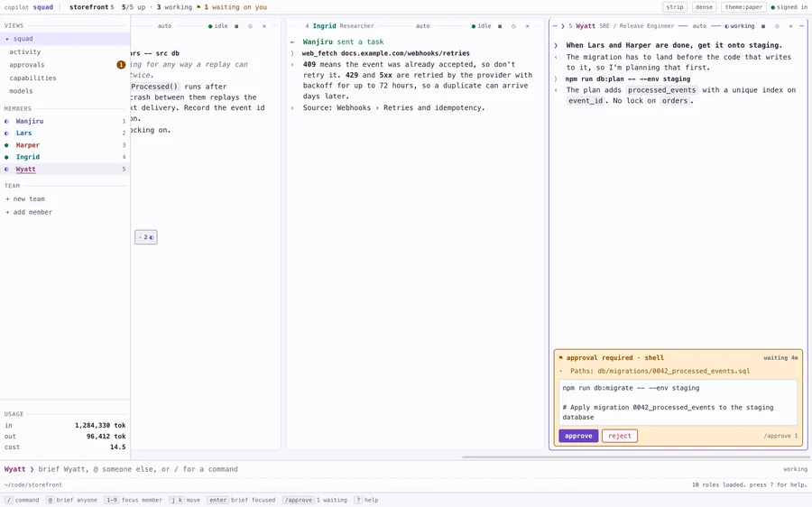Click the migration file path in approval card
Viewport: 812px width, 507px height.
click(673, 371)
